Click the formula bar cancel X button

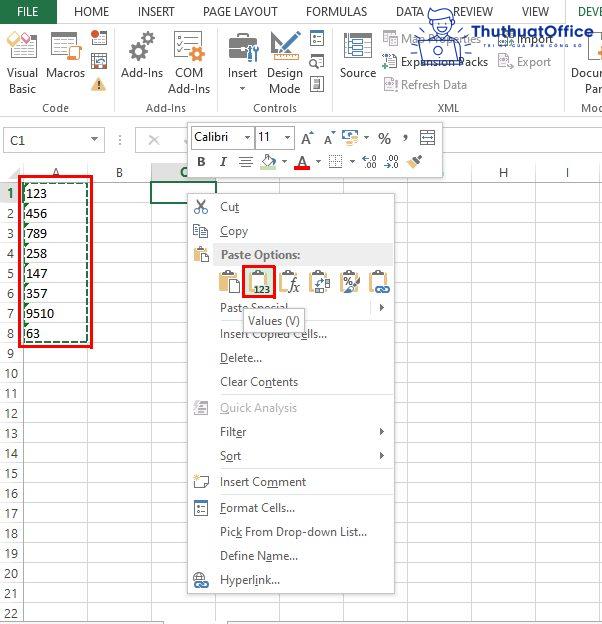[x=154, y=140]
